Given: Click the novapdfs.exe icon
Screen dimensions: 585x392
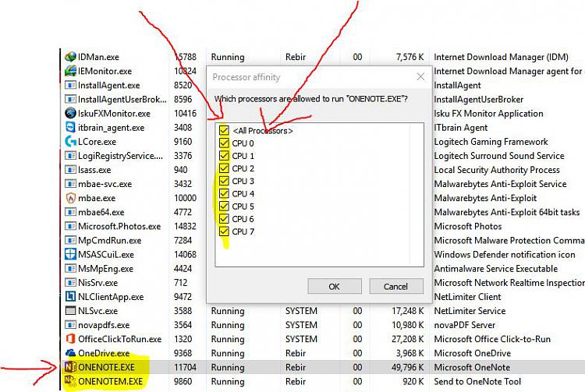Looking at the screenshot, I should [x=70, y=324].
